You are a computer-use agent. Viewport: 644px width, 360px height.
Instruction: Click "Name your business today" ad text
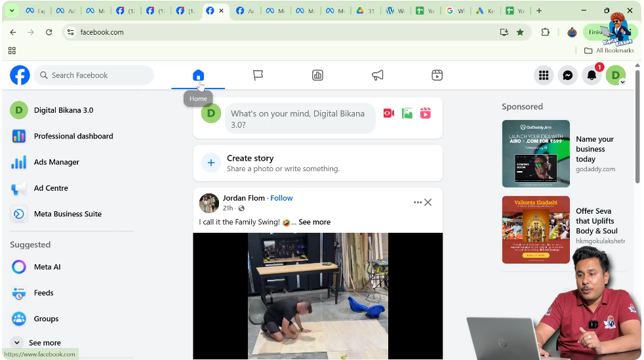[595, 149]
